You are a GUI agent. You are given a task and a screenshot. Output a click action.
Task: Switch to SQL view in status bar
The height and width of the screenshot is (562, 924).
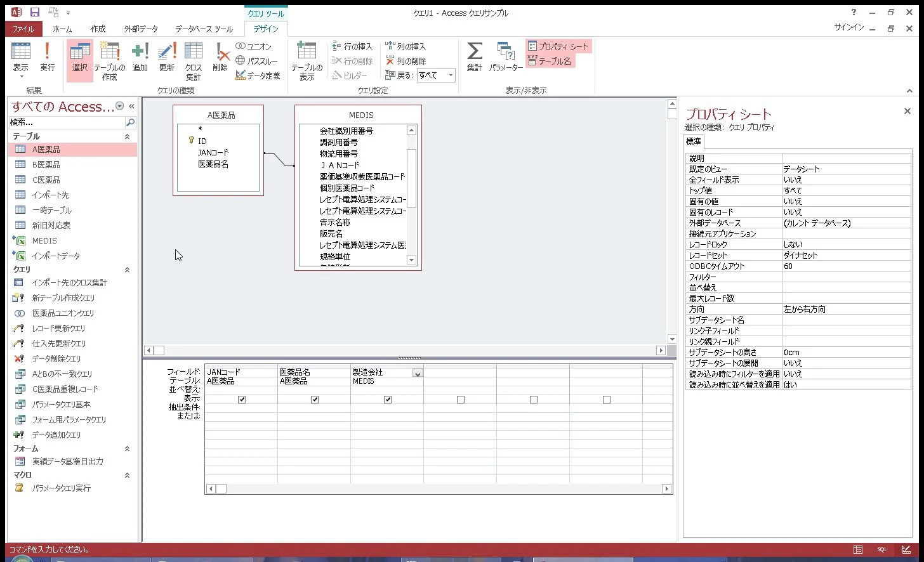(882, 550)
